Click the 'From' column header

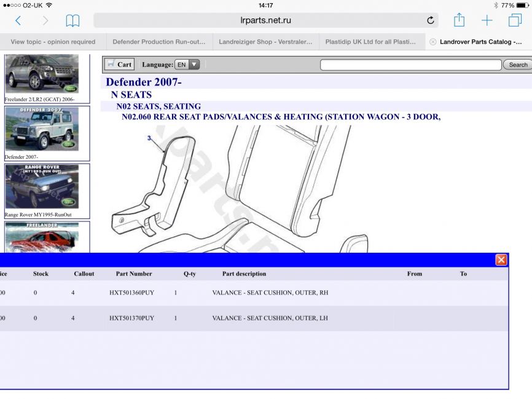coord(415,274)
